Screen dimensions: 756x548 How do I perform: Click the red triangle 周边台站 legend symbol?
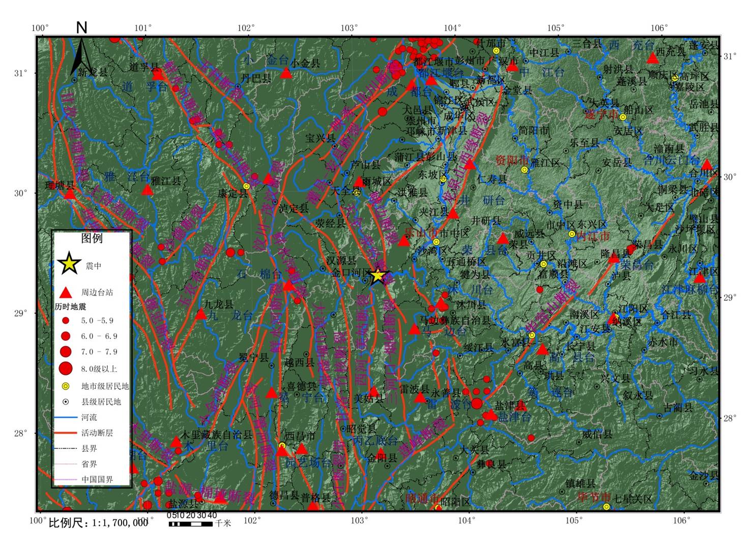tap(66, 292)
